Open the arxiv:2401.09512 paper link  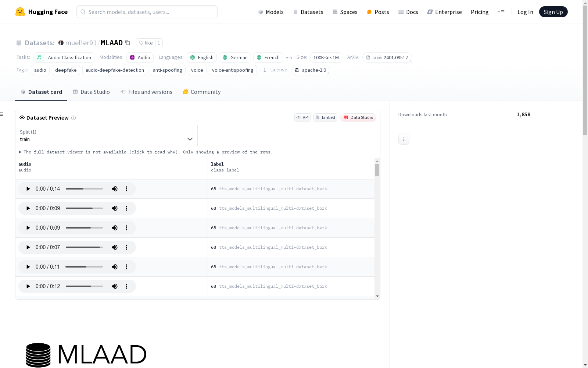387,57
